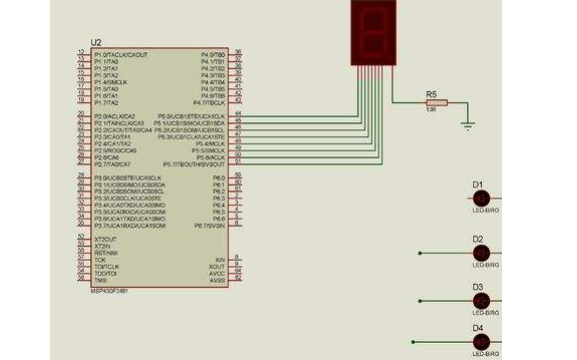Click the R5 reference label
577x360 pixels.
click(x=431, y=94)
